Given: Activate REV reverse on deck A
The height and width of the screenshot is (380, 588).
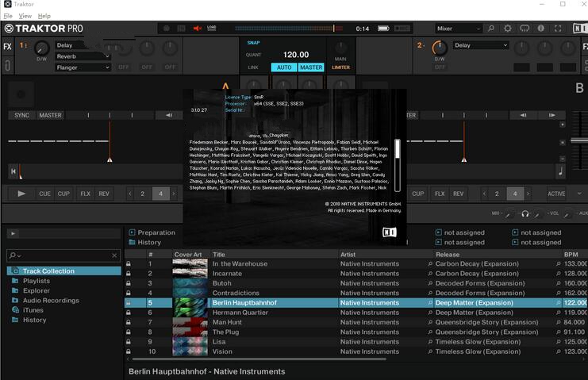Looking at the screenshot, I should [104, 194].
